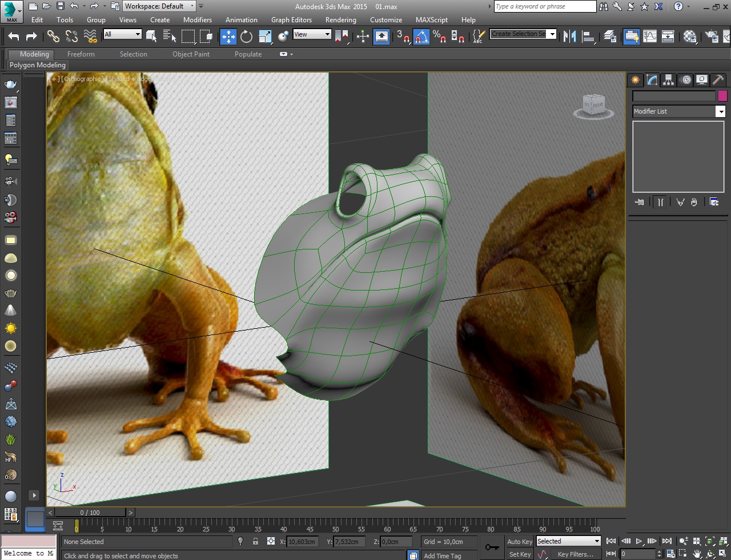This screenshot has width=731, height=560.
Task: Click the Key Filters button
Action: pos(575,554)
